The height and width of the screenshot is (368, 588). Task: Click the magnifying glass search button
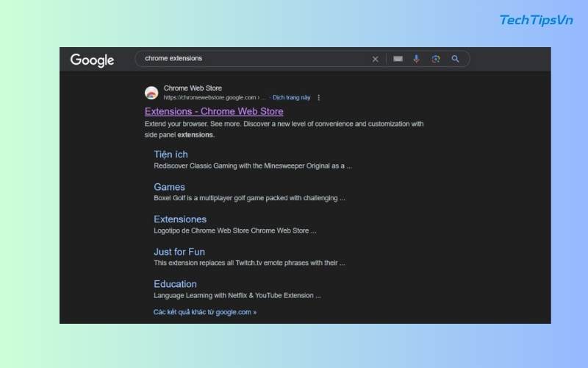(455, 59)
